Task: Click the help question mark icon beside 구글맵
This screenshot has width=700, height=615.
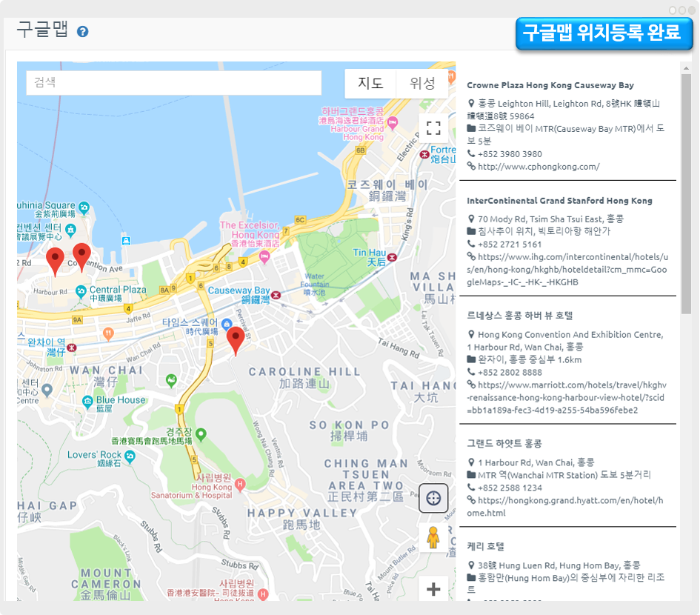Action: [83, 32]
